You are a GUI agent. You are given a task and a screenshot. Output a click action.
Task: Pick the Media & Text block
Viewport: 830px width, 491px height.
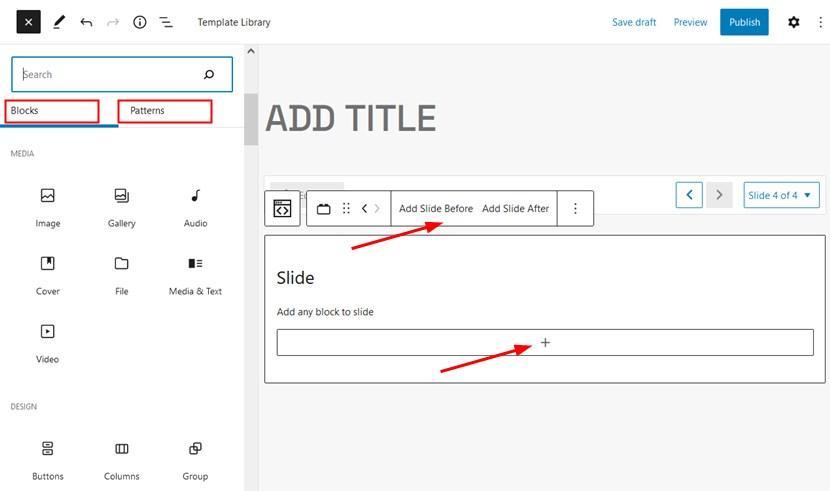pos(195,274)
